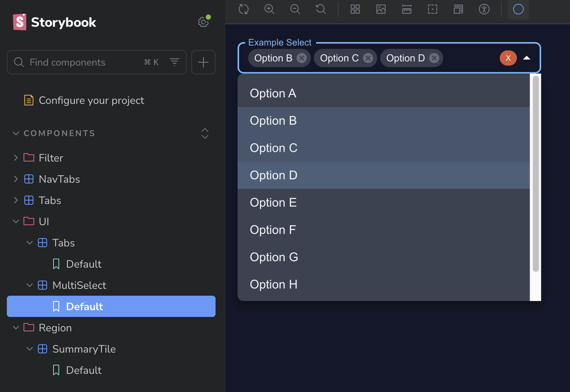Close the dropdown with the caret arrow
The height and width of the screenshot is (392, 570).
(x=526, y=58)
